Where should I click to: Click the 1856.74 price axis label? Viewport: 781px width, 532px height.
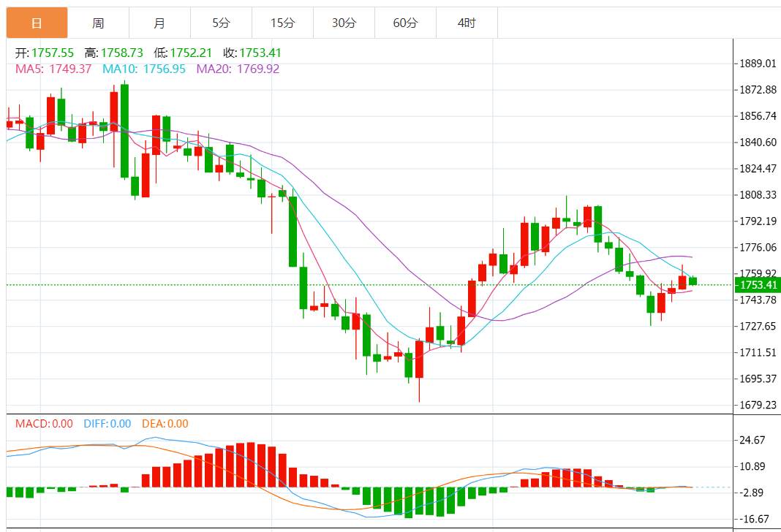[x=758, y=116]
